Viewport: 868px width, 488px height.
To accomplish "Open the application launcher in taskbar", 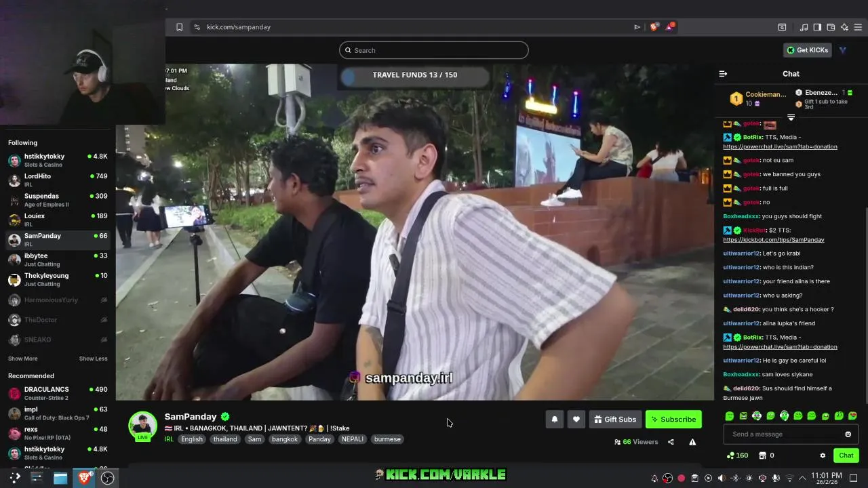I will coord(15,478).
